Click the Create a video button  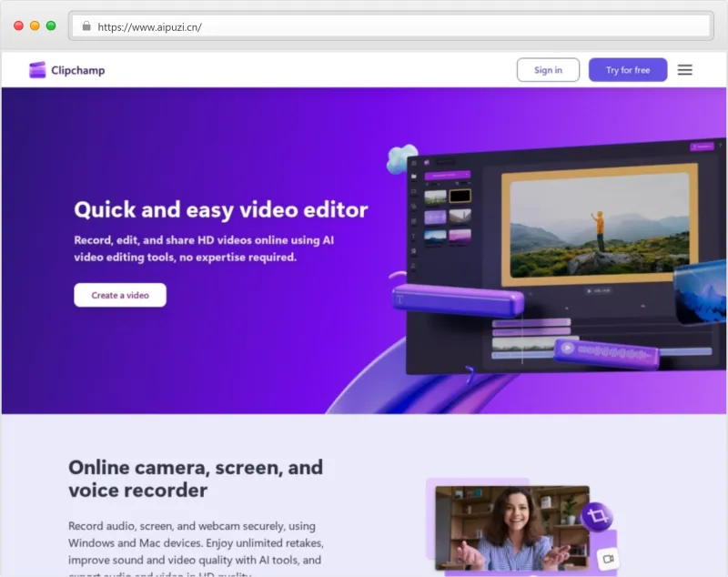119,295
